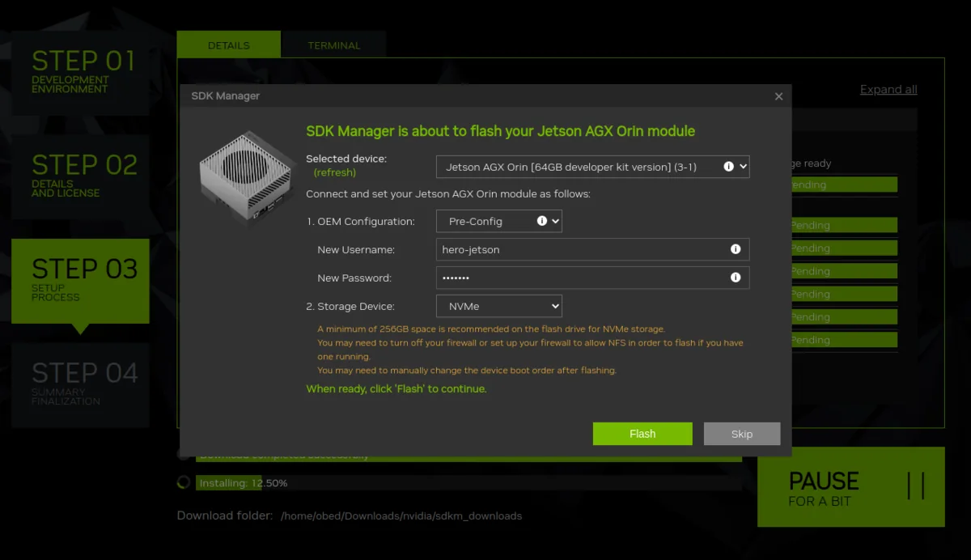Image resolution: width=971 pixels, height=560 pixels.
Task: Click info icon in New Password field
Action: point(736,278)
